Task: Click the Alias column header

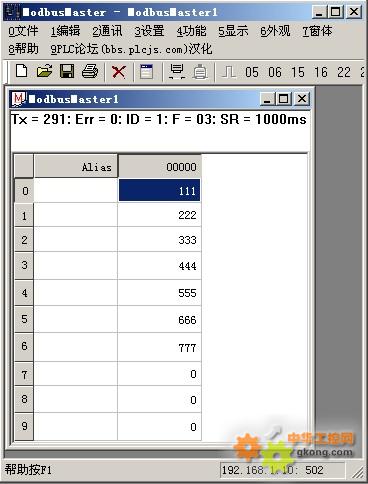Action: (76, 166)
